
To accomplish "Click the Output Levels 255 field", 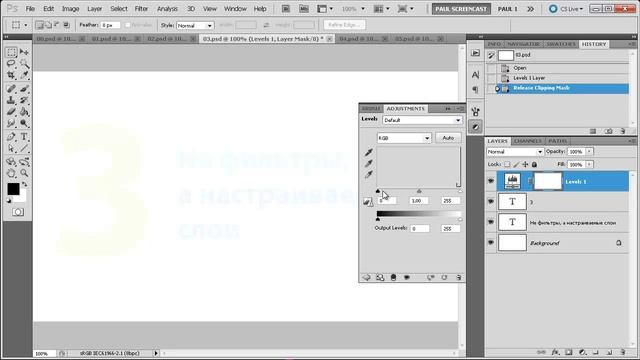I will pos(450,229).
